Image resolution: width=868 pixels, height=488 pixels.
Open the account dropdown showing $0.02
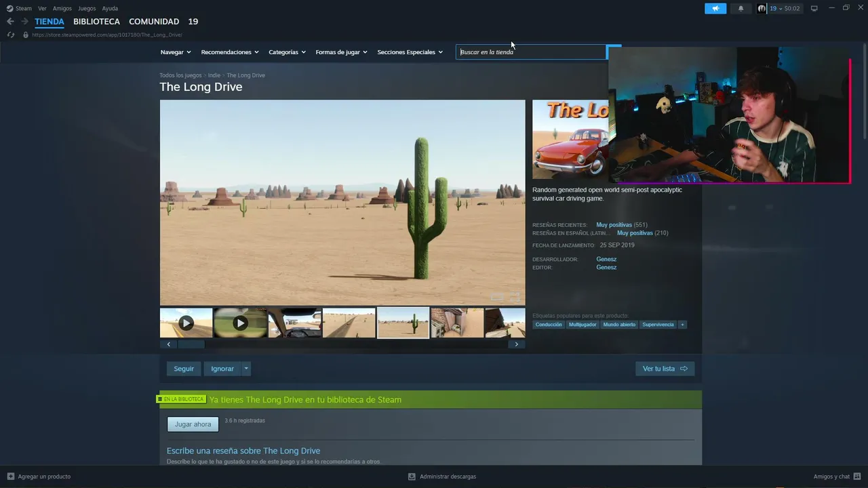(x=785, y=8)
